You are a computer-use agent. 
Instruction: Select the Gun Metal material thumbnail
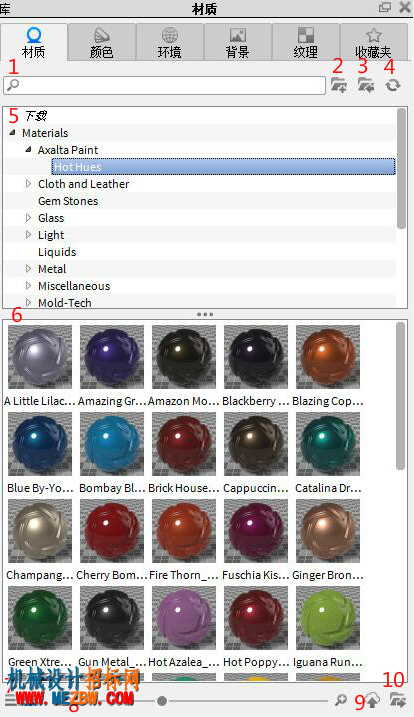112,618
